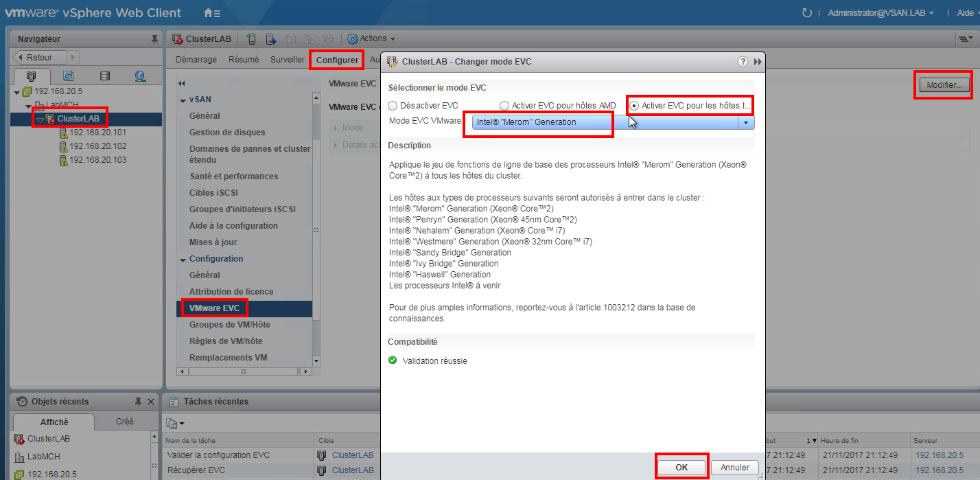Switch to Affiché tab in Objets récents
This screenshot has height=480, width=980.
55,422
